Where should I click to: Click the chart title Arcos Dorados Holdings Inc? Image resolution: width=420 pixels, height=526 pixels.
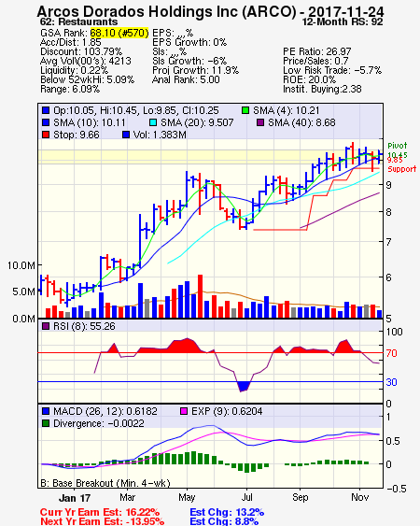pos(166,12)
